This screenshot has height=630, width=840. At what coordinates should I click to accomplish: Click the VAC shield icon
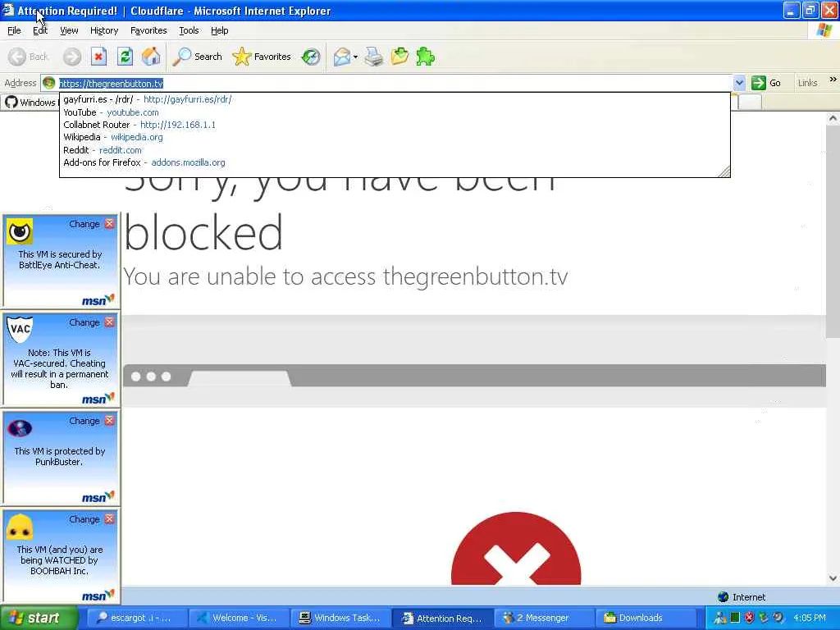(20, 329)
